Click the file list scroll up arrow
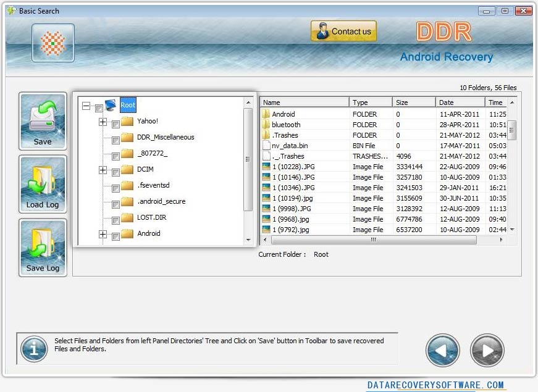The height and width of the screenshot is (392, 538). click(x=512, y=102)
